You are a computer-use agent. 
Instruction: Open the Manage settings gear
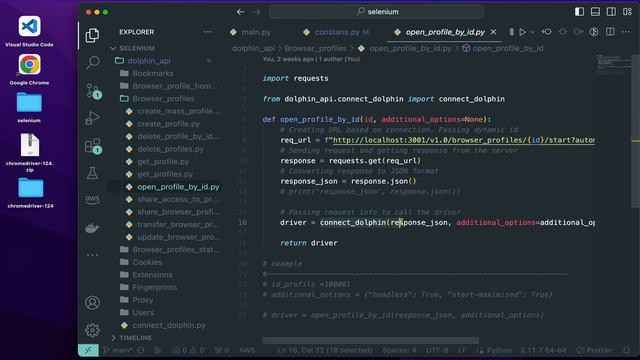[x=93, y=330]
